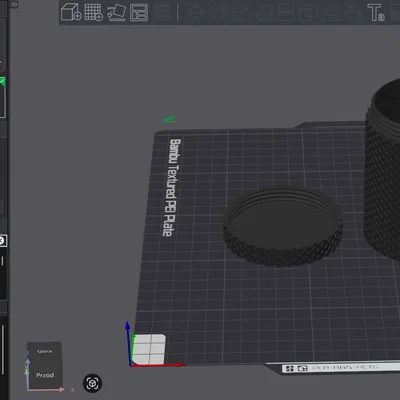Choose the Support painting tool
The height and width of the screenshot is (400, 400).
coord(331,13)
